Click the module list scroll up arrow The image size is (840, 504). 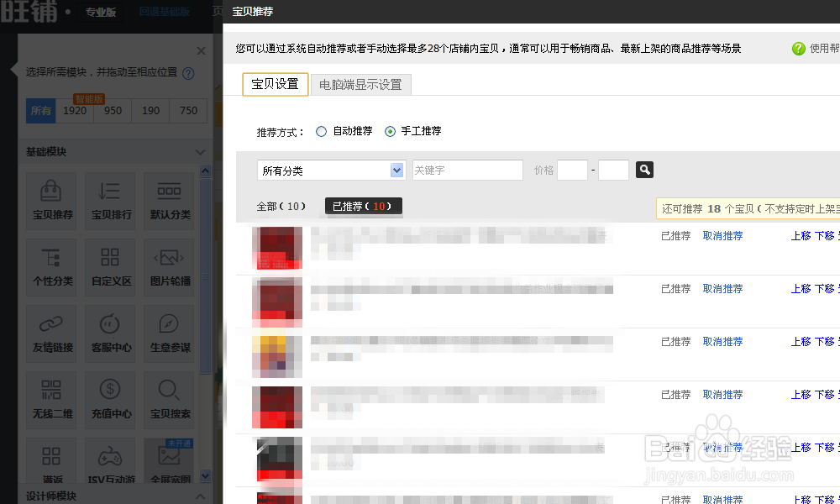(x=205, y=171)
